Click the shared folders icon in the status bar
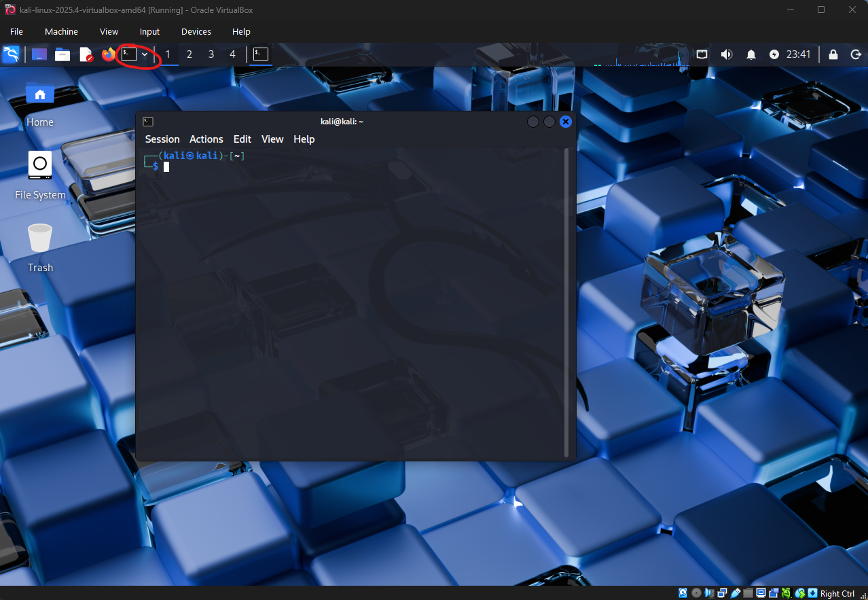The height and width of the screenshot is (600, 868). click(x=747, y=593)
